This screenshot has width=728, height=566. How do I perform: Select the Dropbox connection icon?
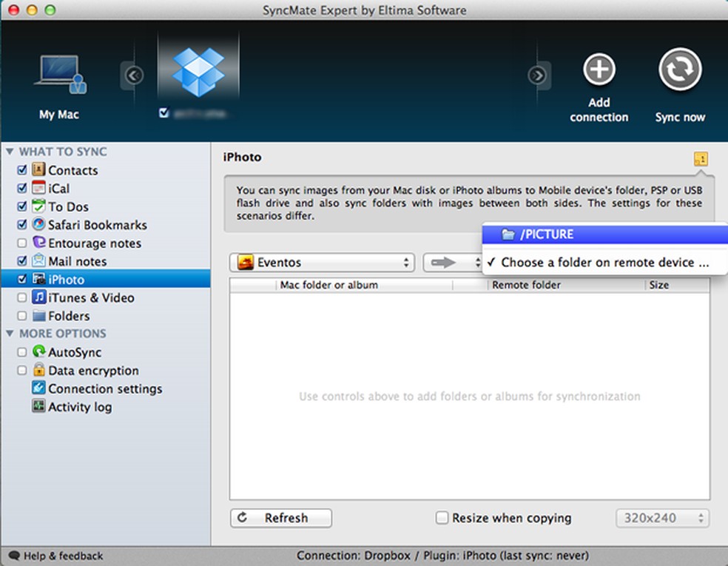pyautogui.click(x=198, y=72)
